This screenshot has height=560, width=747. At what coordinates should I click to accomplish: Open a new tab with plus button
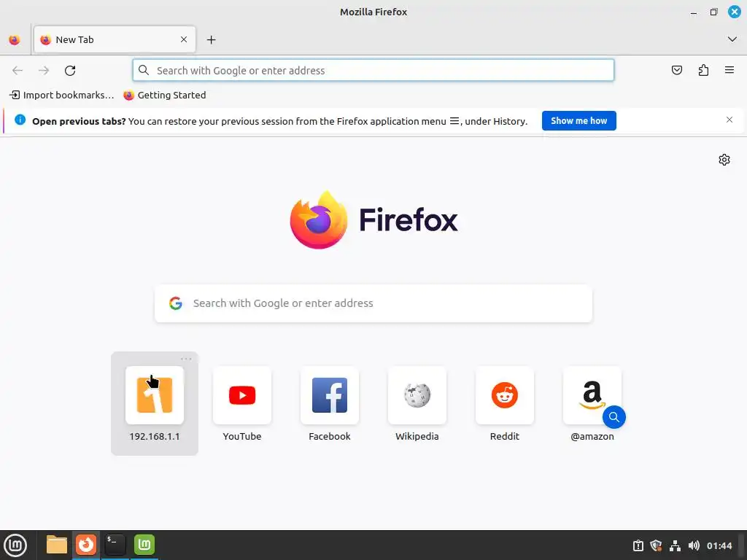point(211,40)
